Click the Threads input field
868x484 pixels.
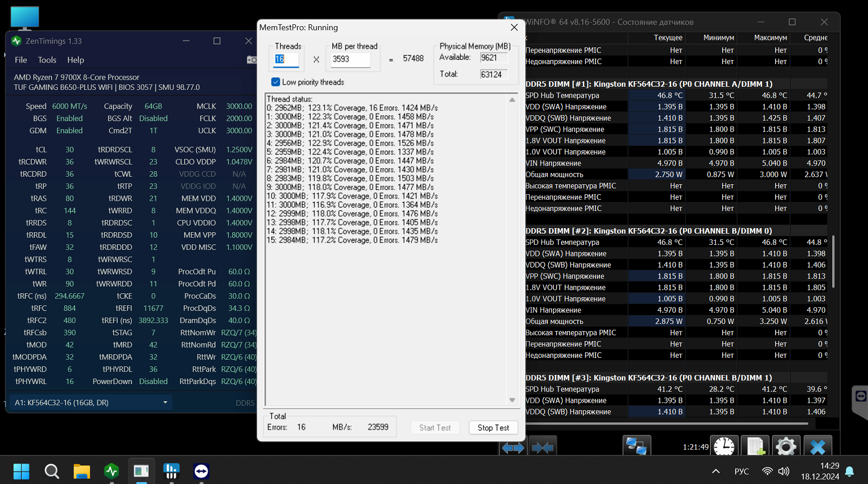click(286, 60)
